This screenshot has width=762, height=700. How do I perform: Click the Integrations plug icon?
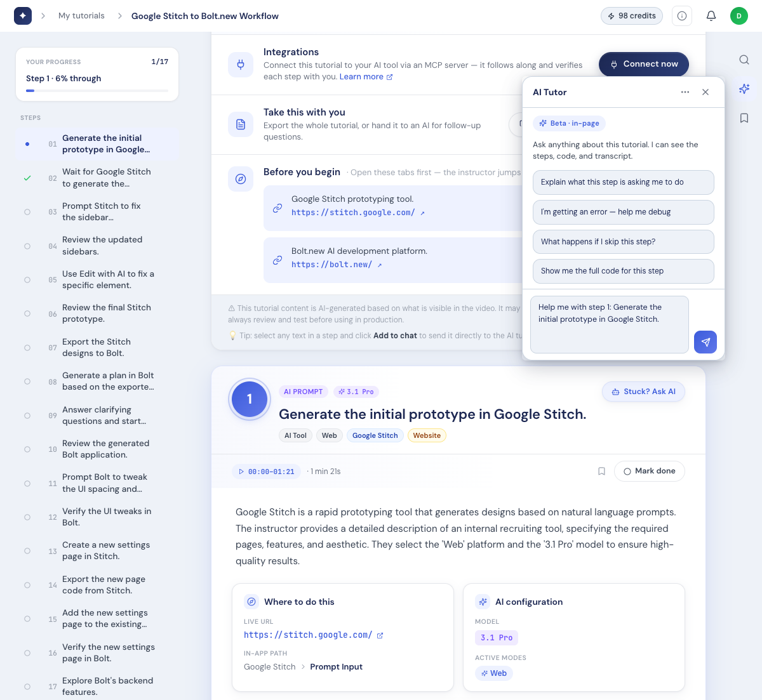point(241,64)
